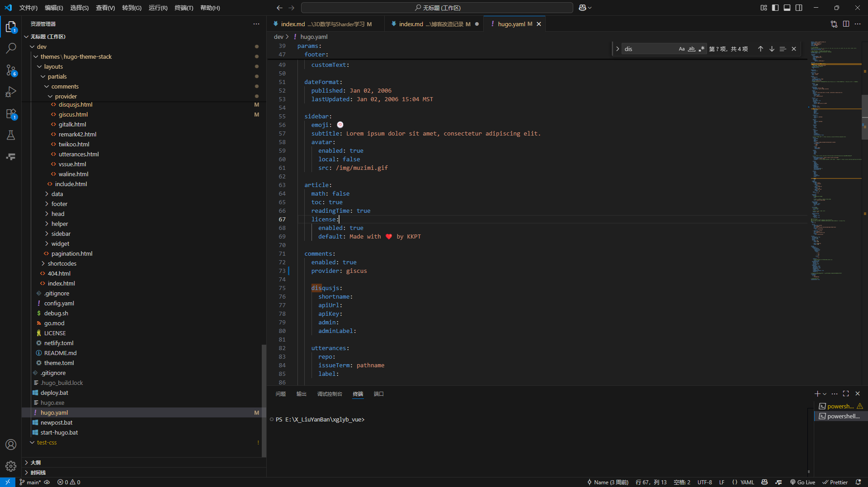Viewport: 868px width, 487px height.
Task: Expand the replace toggle chevron in find
Action: (x=618, y=49)
